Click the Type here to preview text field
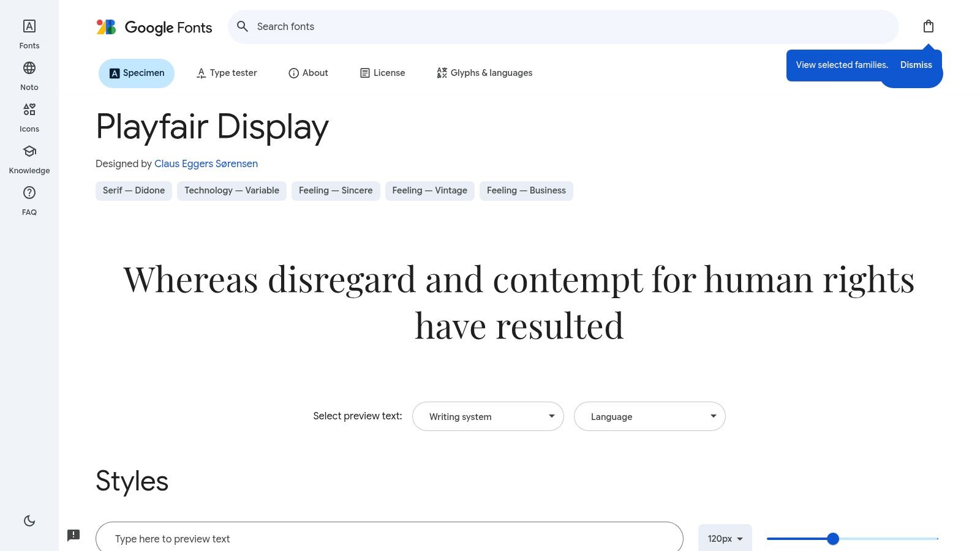980x551 pixels. click(x=390, y=538)
